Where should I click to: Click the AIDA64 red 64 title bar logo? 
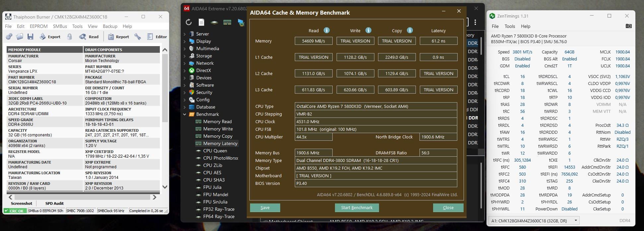pos(187,8)
